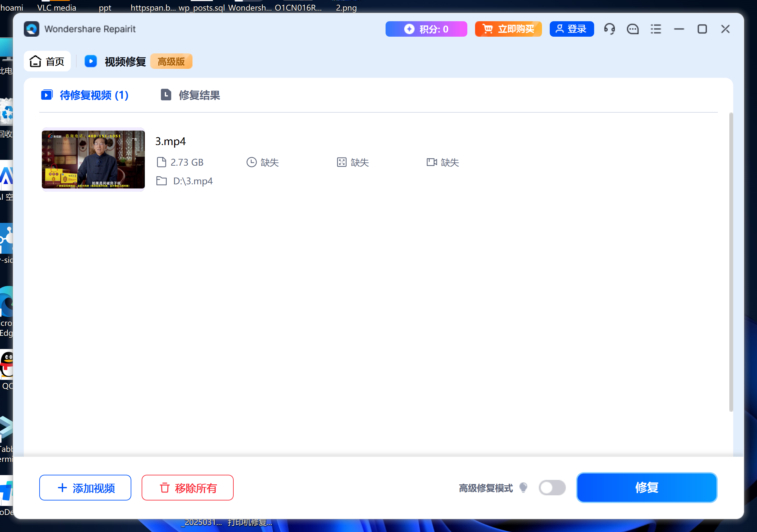
Task: Open the hamburger list menu icon
Action: pos(656,29)
